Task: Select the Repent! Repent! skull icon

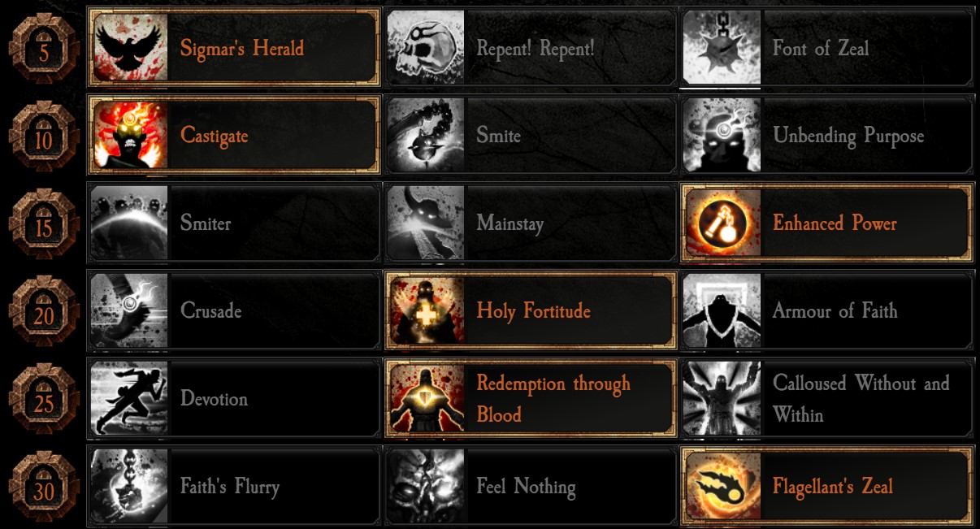Action: (x=426, y=47)
